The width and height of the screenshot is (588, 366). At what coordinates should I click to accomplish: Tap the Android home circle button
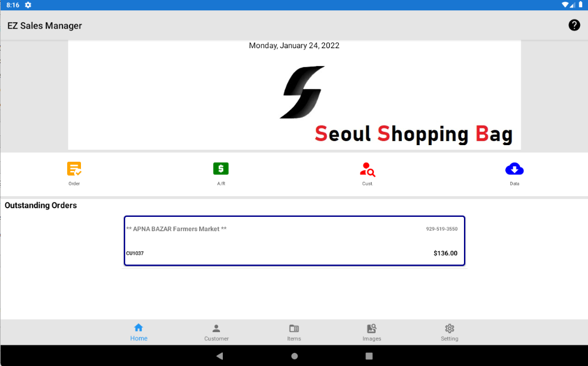(x=295, y=356)
